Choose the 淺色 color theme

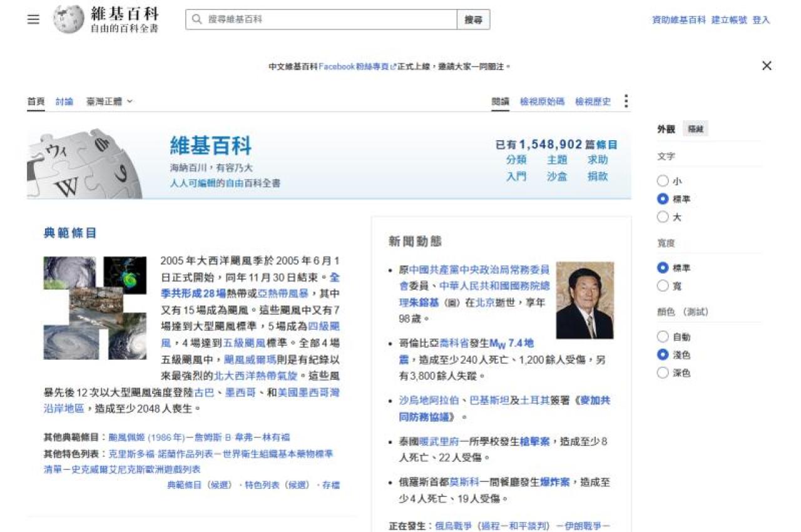tap(663, 355)
